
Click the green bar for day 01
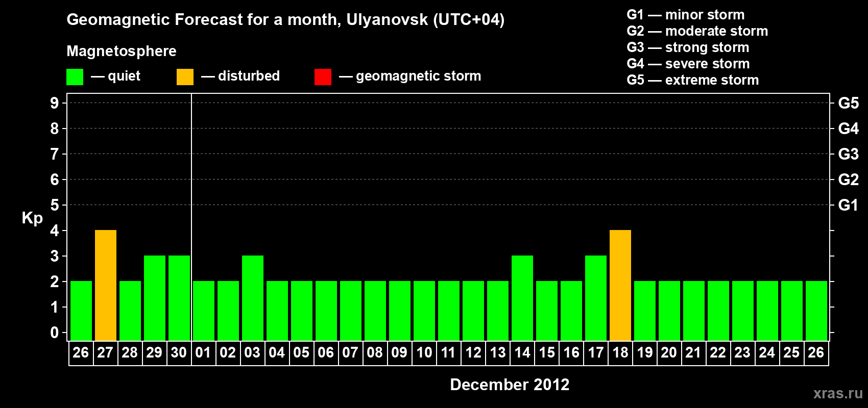(x=204, y=311)
